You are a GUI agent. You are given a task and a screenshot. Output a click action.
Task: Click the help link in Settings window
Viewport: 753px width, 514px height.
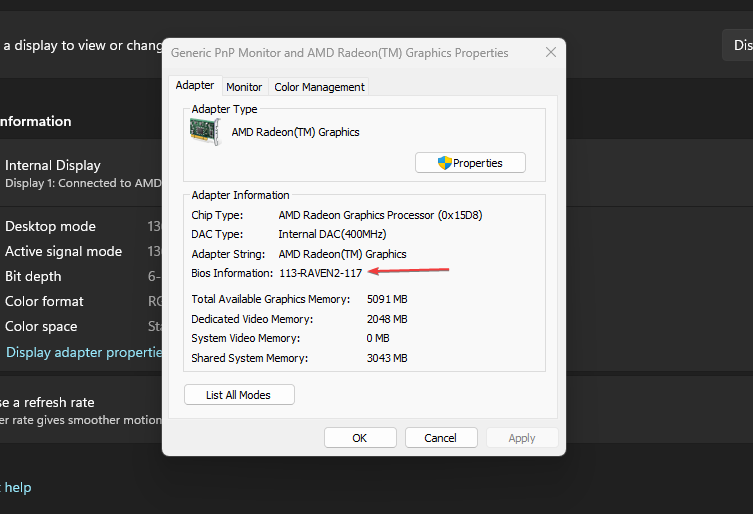coord(18,487)
